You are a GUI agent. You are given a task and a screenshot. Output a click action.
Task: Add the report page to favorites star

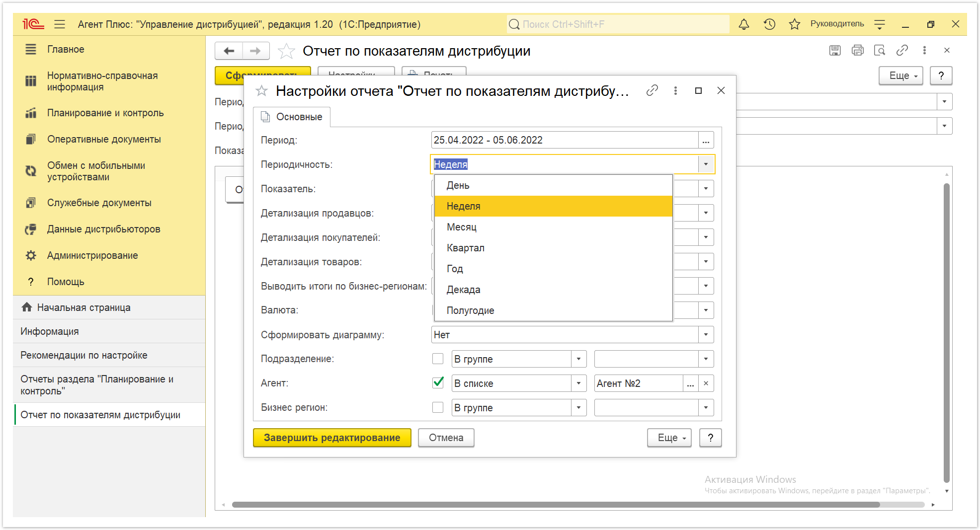tap(286, 51)
